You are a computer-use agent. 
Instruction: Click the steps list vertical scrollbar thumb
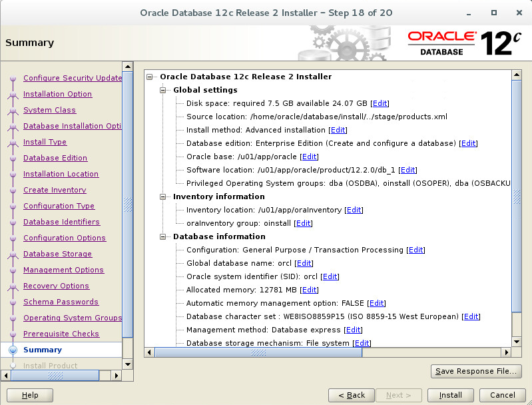pos(128,204)
